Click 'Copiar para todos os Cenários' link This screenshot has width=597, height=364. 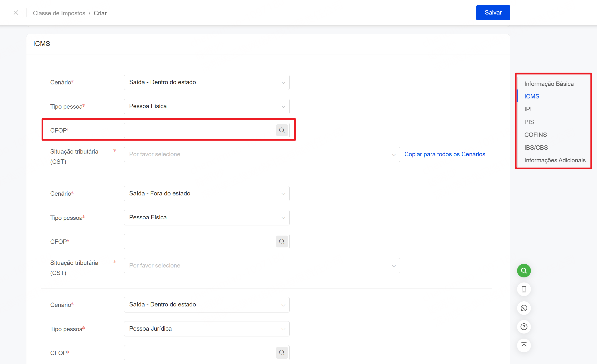pos(444,154)
